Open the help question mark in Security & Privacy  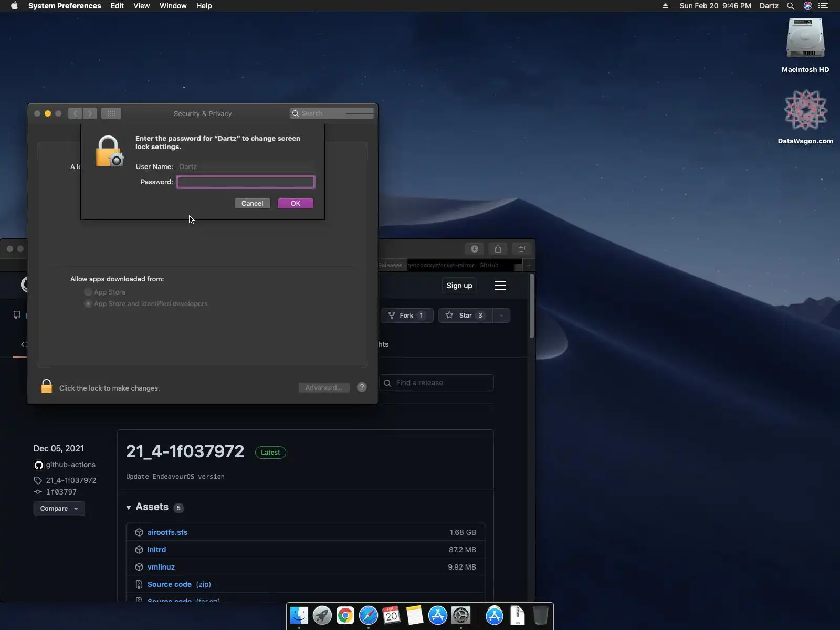tap(362, 387)
